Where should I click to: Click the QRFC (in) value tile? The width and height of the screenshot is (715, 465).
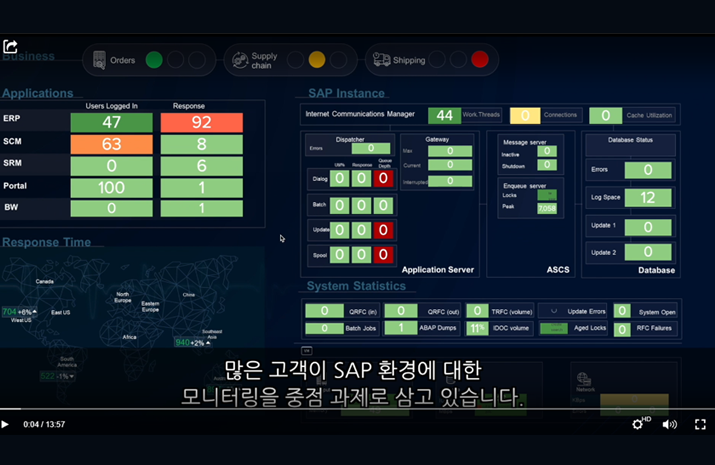pyautogui.click(x=324, y=311)
